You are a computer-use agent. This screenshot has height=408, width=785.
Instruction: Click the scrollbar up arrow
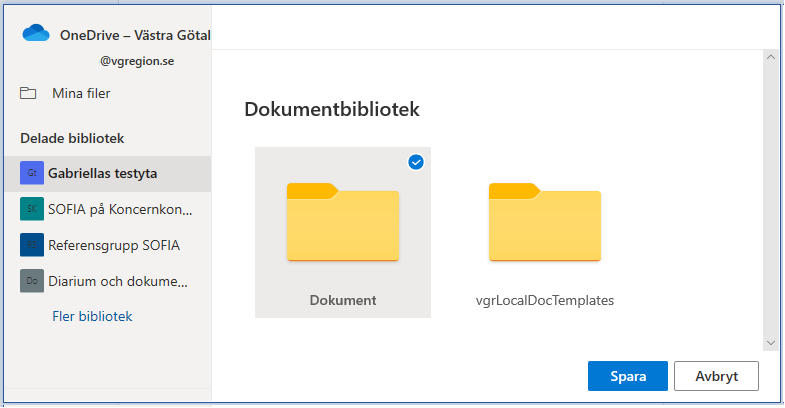coord(770,58)
